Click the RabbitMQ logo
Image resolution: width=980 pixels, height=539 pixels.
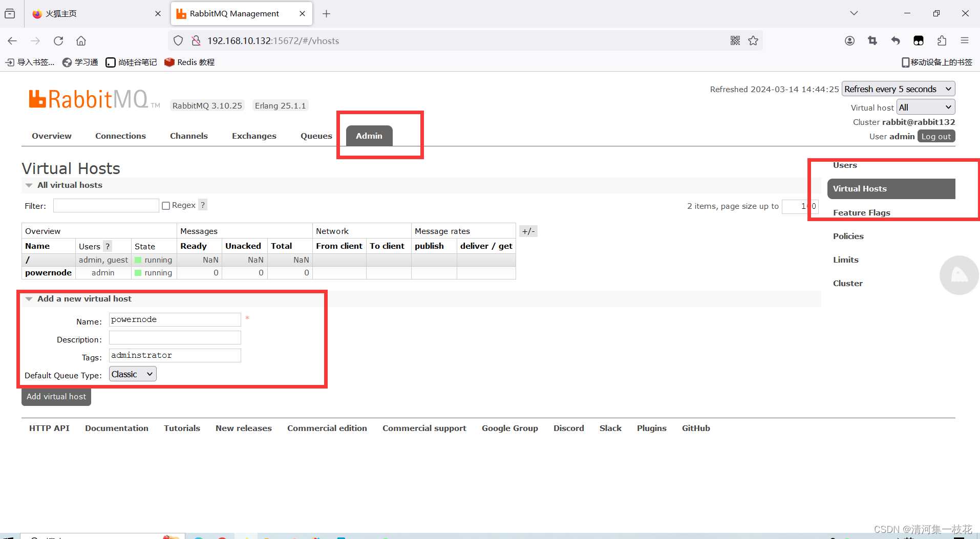pyautogui.click(x=95, y=99)
